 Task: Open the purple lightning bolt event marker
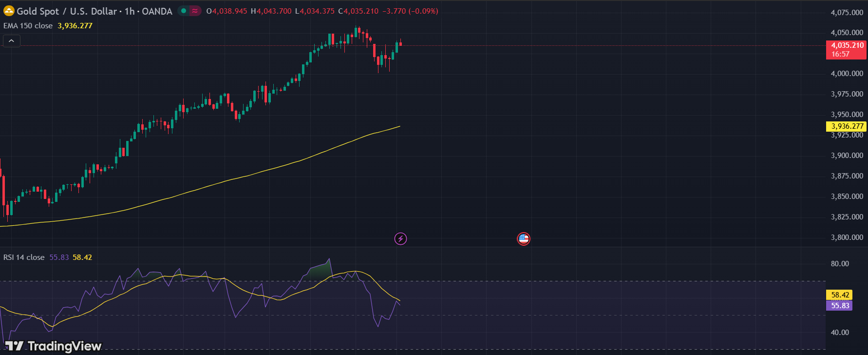click(400, 238)
